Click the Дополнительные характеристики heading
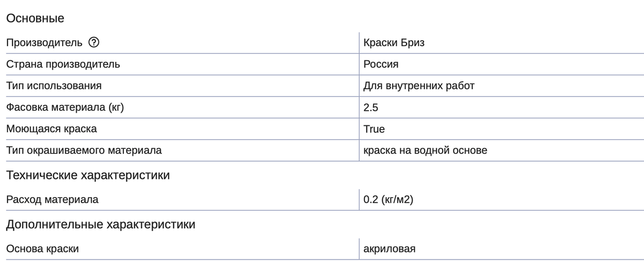 point(100,225)
